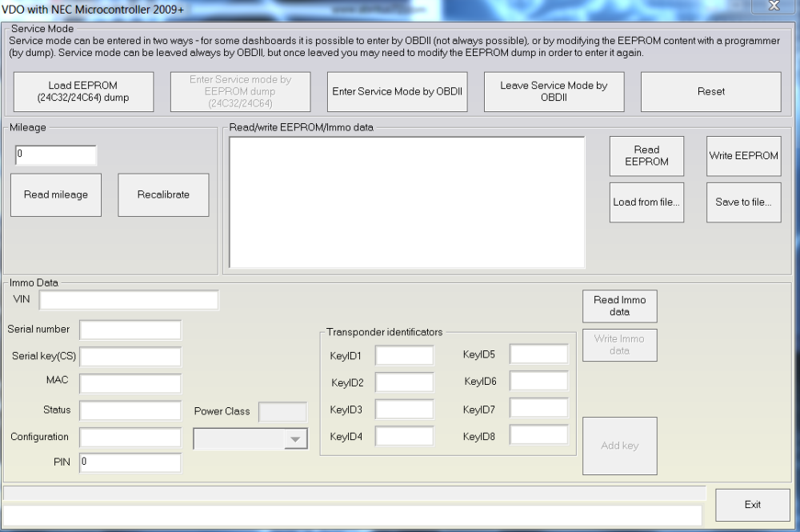
Task: Click the Recalibrate button
Action: [163, 195]
